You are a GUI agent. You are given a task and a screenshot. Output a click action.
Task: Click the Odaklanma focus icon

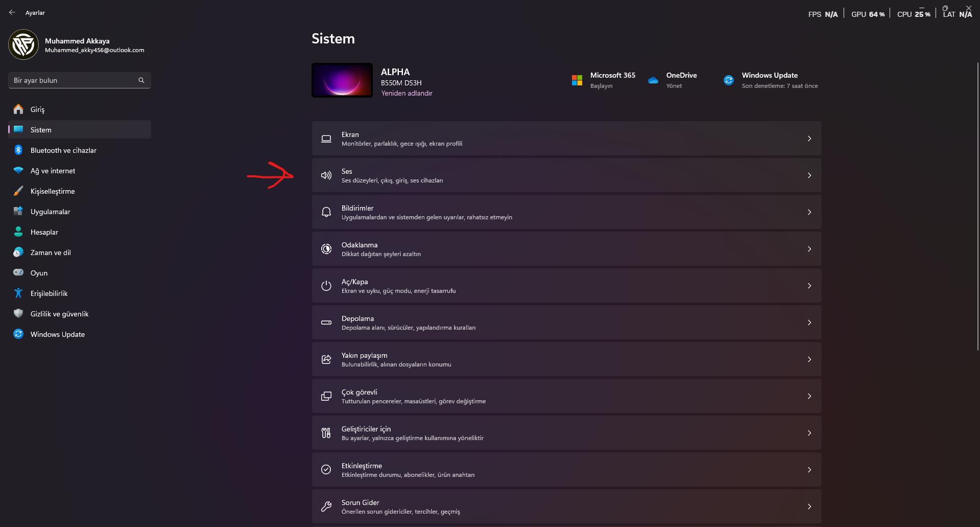click(326, 249)
